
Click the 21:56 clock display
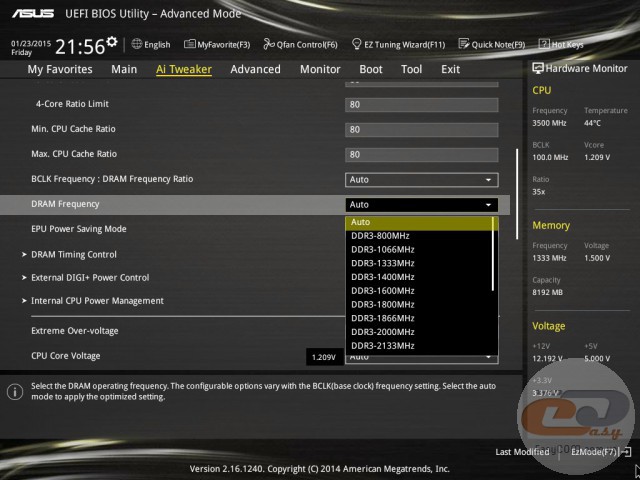click(80, 47)
